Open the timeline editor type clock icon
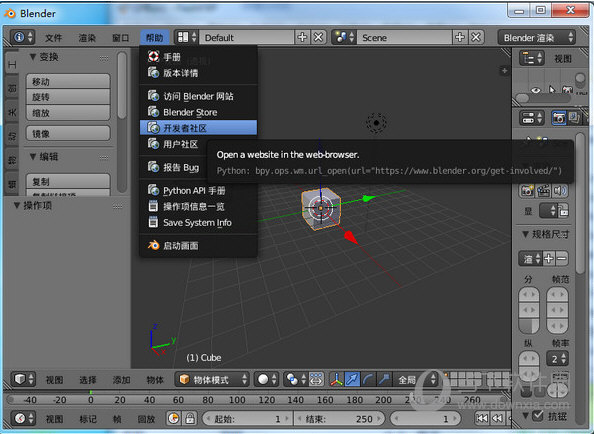Viewport: 594px width, 434px height. click(23, 418)
